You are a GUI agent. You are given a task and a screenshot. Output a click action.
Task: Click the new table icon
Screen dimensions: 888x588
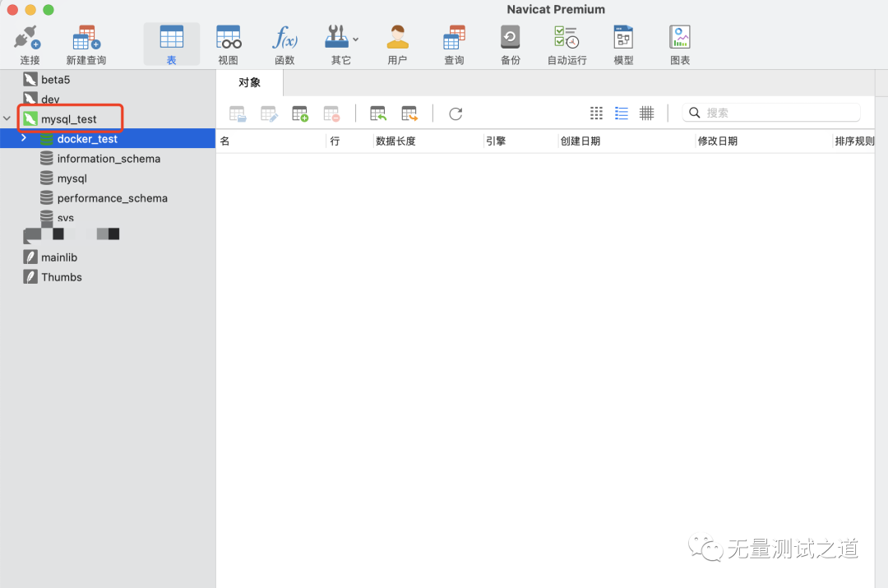tap(300, 113)
